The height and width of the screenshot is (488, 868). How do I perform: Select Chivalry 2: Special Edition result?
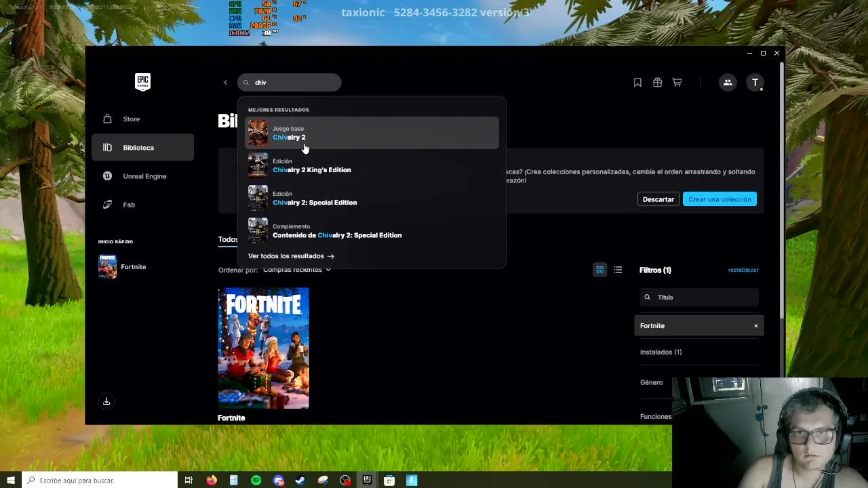click(x=372, y=198)
